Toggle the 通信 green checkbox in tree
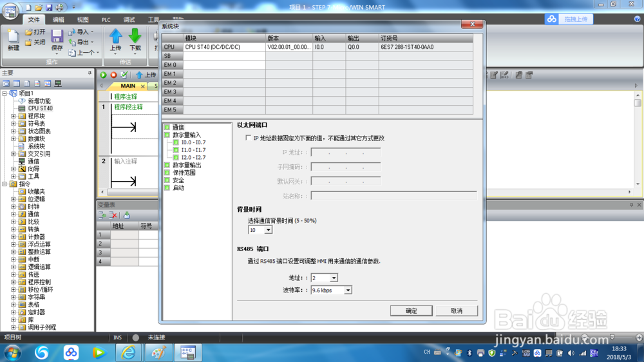 (x=167, y=128)
